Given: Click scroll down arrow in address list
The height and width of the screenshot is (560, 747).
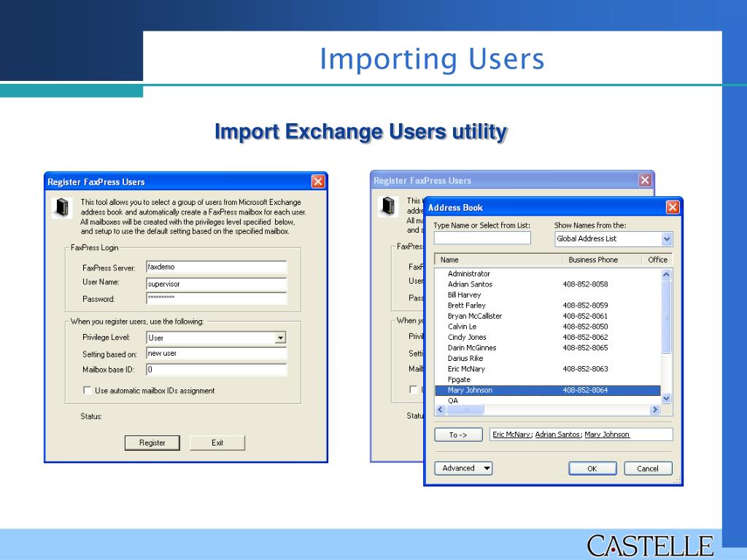Looking at the screenshot, I should (x=666, y=399).
